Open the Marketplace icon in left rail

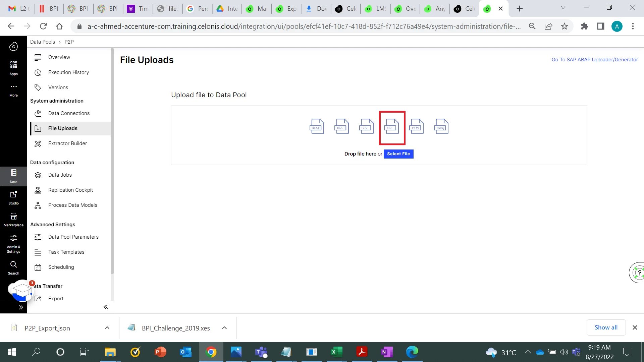[13, 219]
